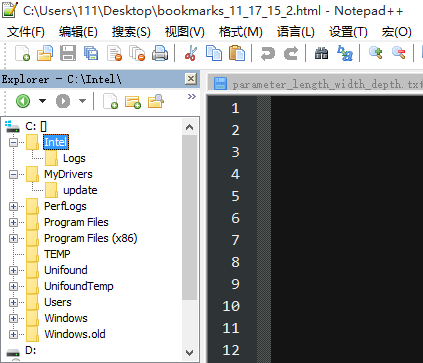Expand the Program Files (x86) folder
The height and width of the screenshot is (363, 423).
click(x=13, y=238)
